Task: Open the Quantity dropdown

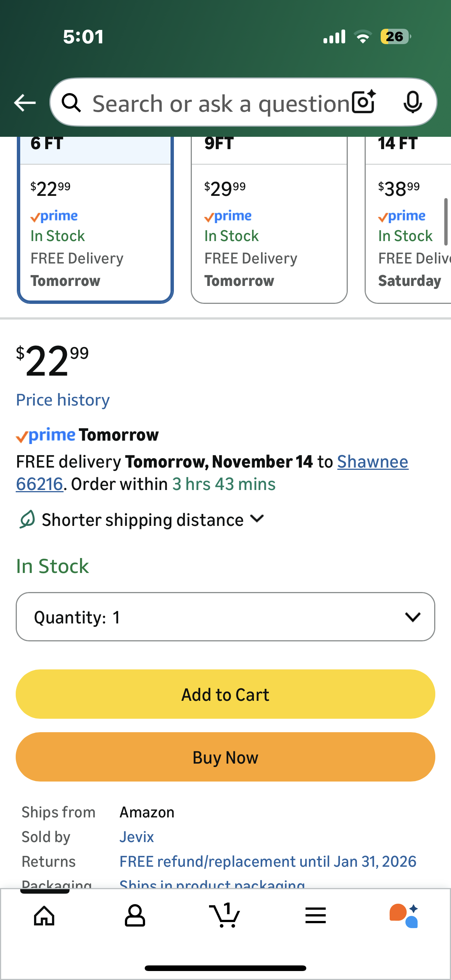Action: [x=225, y=617]
